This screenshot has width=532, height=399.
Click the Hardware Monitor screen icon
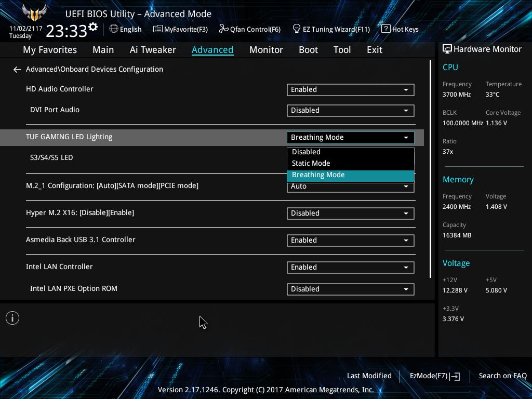click(x=447, y=49)
